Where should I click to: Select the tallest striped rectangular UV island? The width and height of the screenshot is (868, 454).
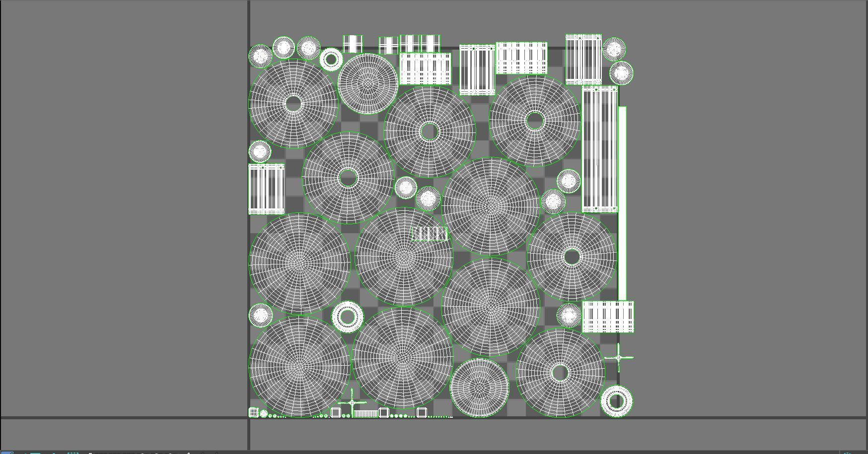[x=600, y=149]
